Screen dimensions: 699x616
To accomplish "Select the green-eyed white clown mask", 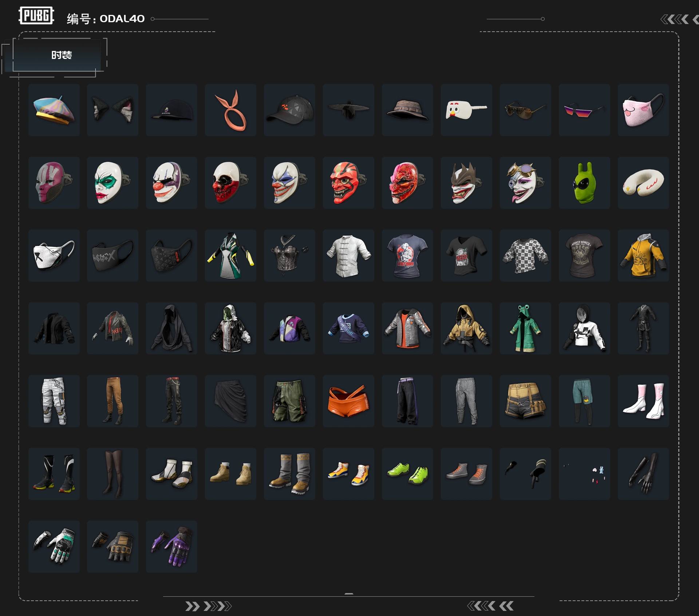I will click(x=112, y=183).
